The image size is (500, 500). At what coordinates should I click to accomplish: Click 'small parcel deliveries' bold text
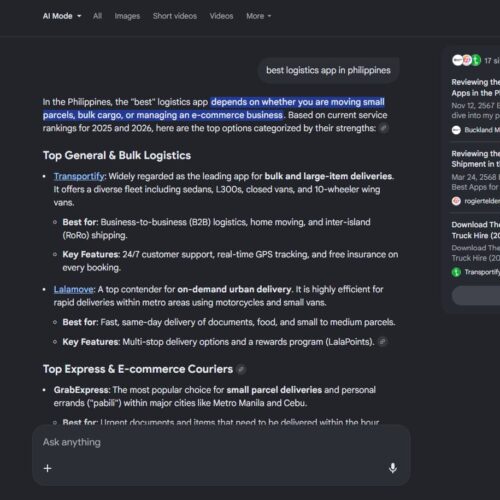pos(274,390)
